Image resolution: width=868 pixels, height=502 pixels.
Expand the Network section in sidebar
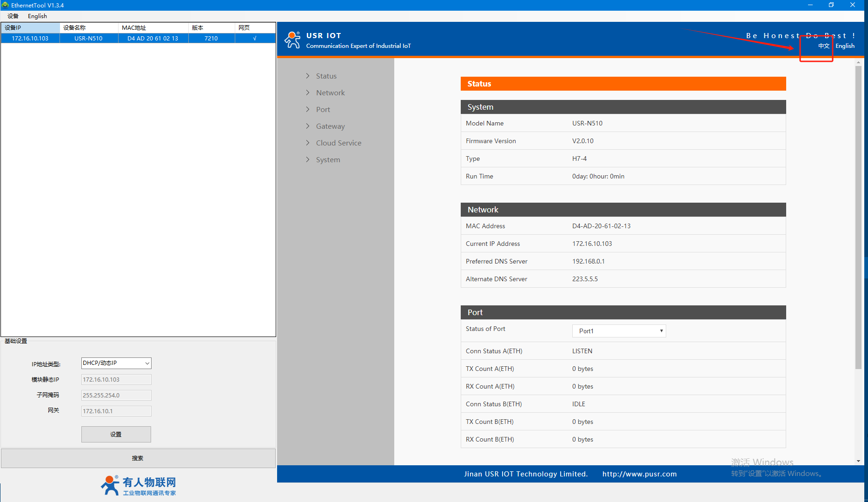pyautogui.click(x=330, y=93)
